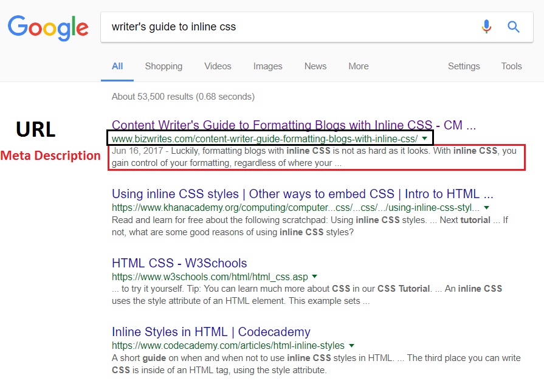Open Using inline CSS styles Khan Academy result
The height and width of the screenshot is (392, 544).
[302, 194]
